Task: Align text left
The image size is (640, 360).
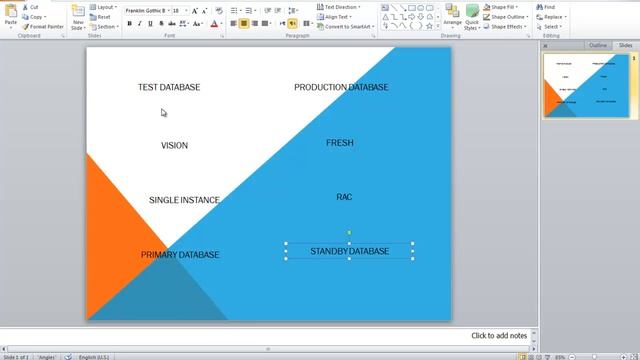Action: (x=233, y=24)
